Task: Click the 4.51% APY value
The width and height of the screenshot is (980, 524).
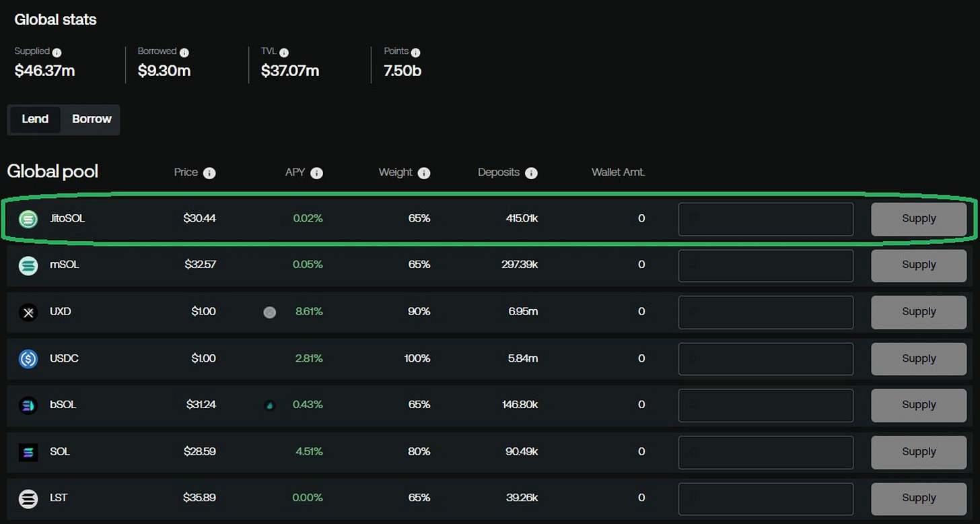Action: [x=309, y=452]
